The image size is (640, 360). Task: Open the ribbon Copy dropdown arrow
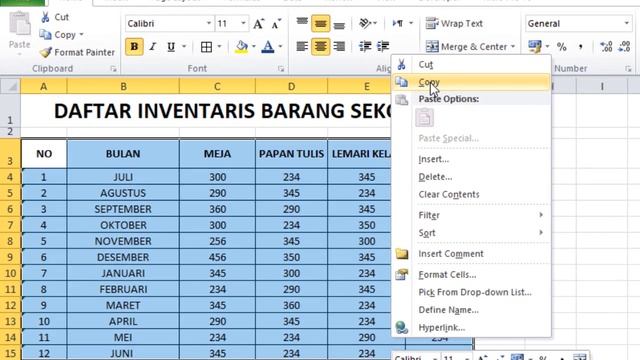coord(81,35)
